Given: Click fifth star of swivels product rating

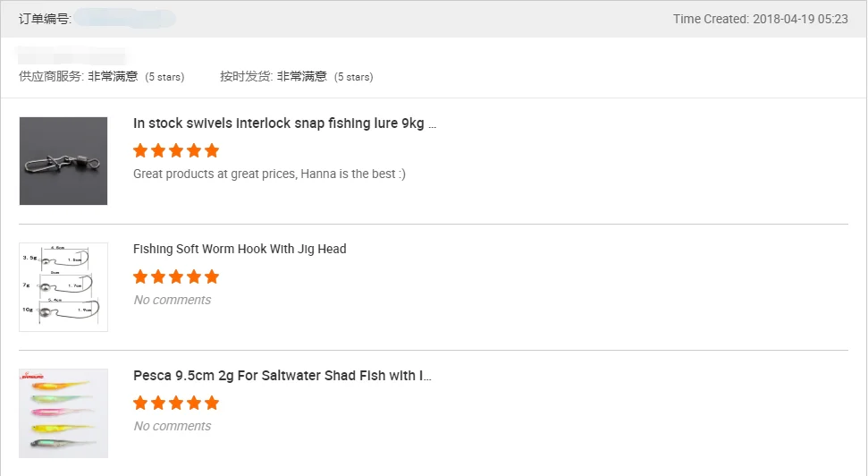Looking at the screenshot, I should (212, 150).
